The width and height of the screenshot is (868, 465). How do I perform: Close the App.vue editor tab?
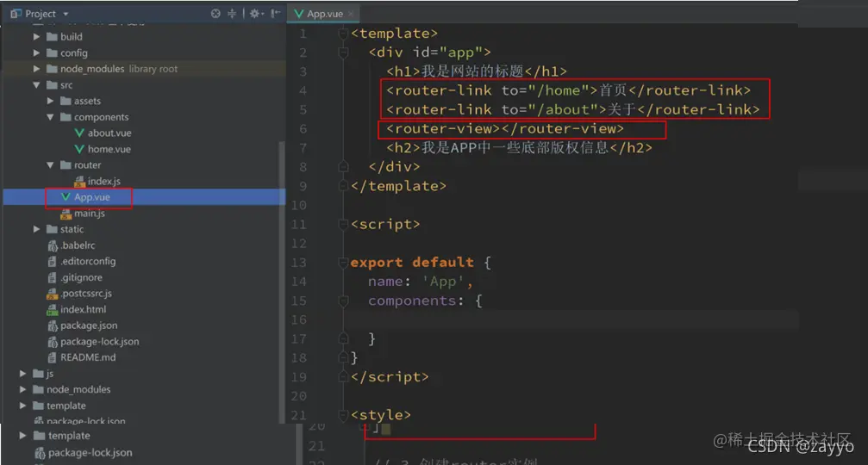(x=351, y=14)
